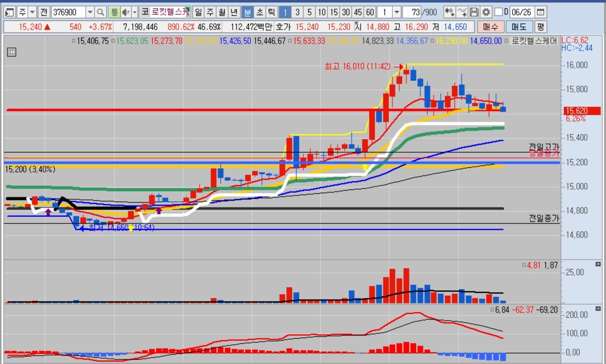This screenshot has width=606, height=364.
Task: Click the small indicator square before 15,633.33
Action: click(x=290, y=41)
